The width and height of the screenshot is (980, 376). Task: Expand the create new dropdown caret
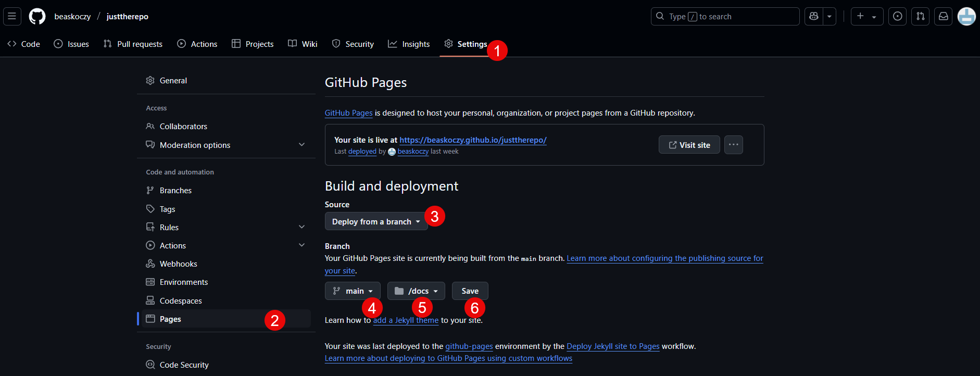point(874,17)
